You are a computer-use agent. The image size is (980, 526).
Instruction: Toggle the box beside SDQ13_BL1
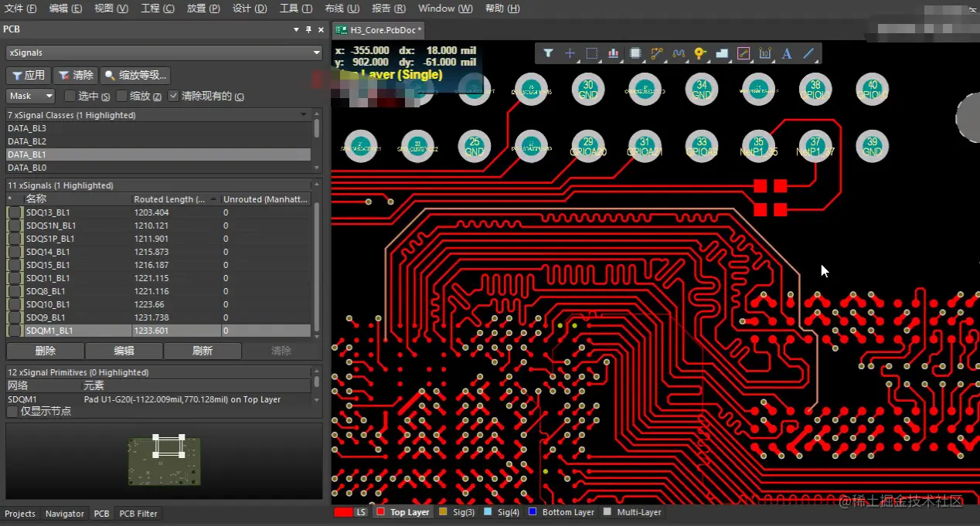point(15,212)
